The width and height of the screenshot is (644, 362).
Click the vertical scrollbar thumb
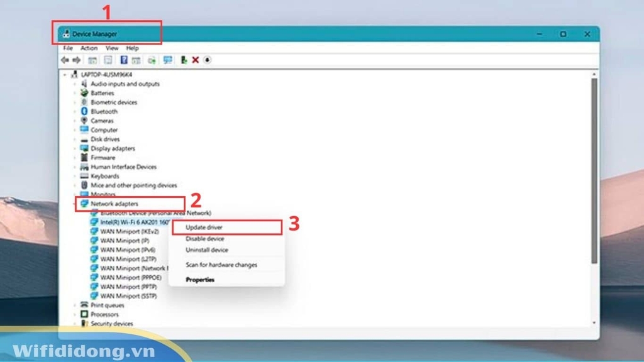[594, 171]
